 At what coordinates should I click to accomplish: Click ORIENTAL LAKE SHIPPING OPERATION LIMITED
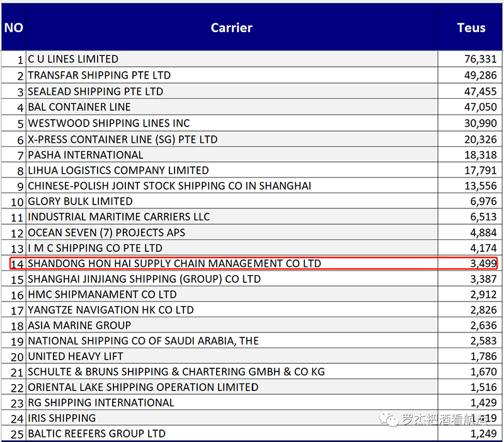[232, 387]
